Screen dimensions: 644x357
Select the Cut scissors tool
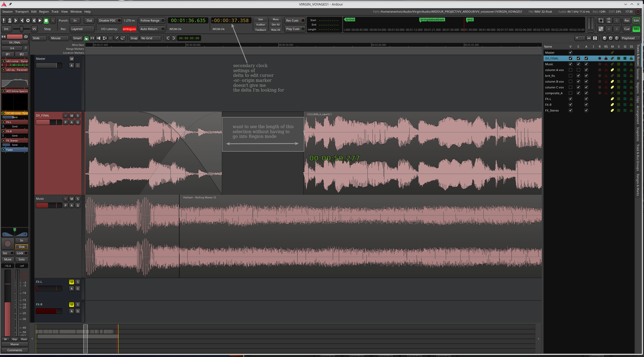tap(98, 38)
